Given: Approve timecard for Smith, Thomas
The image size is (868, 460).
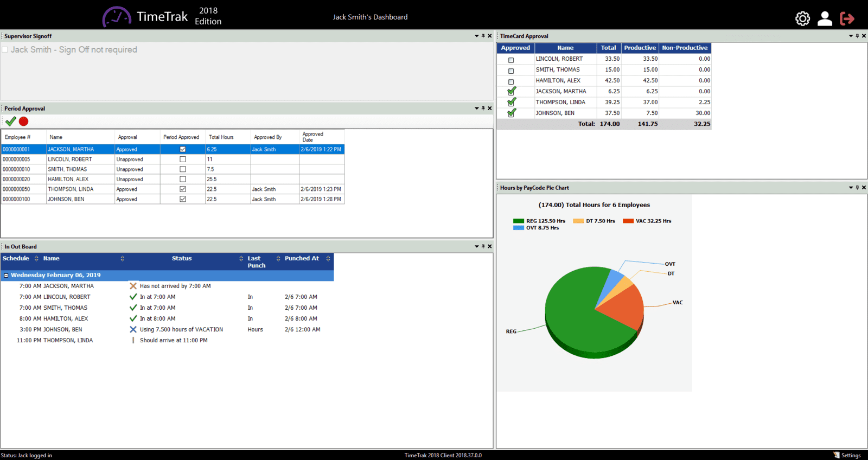Looking at the screenshot, I should coord(511,71).
